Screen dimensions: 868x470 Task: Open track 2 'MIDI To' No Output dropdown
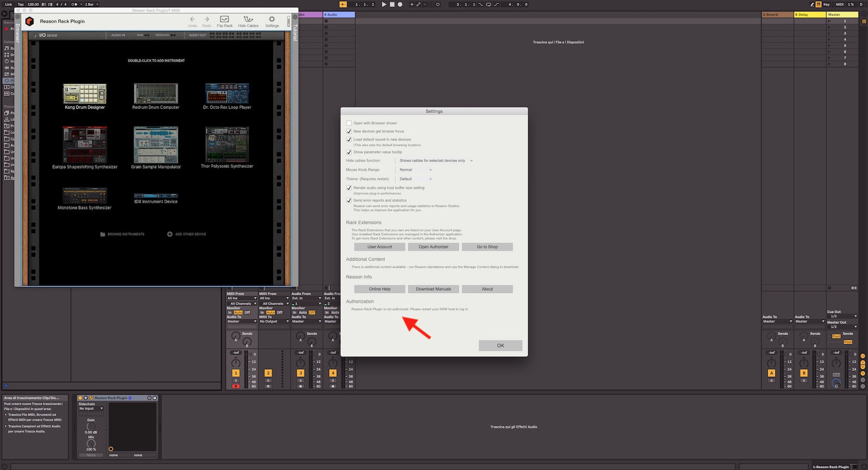tap(274, 321)
